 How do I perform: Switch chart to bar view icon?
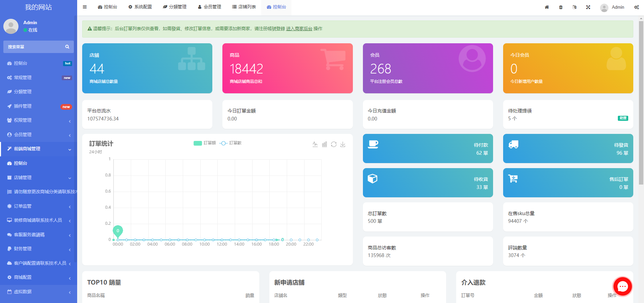[x=324, y=144]
